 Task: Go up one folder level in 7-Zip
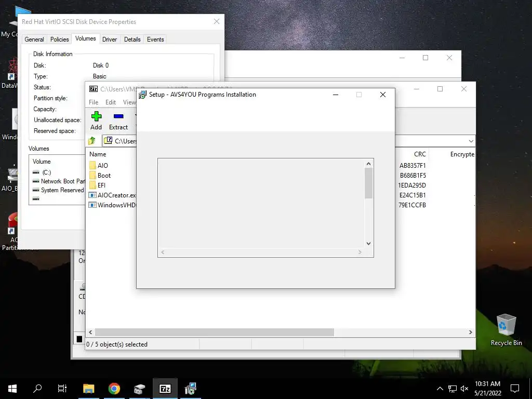(x=92, y=141)
